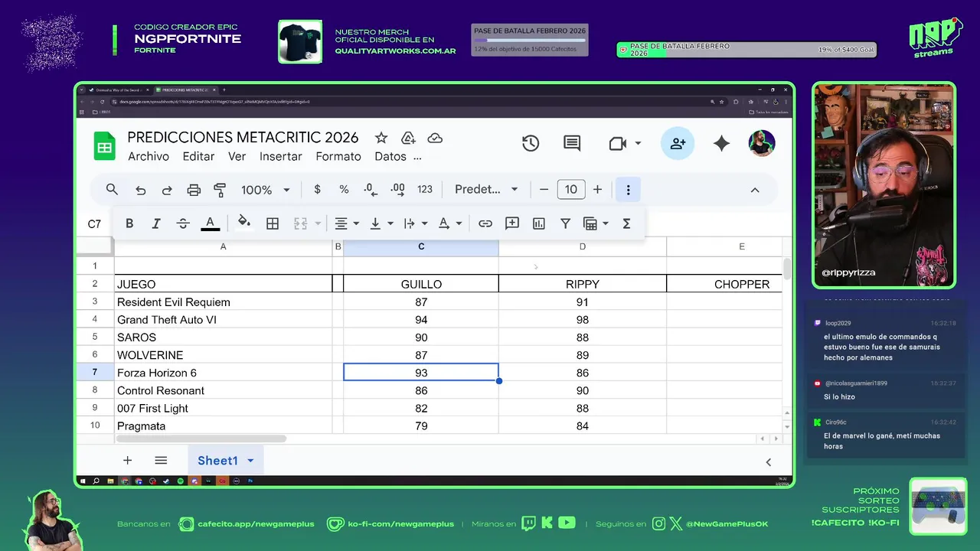
Task: Decrease decimal places
Action: (x=371, y=189)
